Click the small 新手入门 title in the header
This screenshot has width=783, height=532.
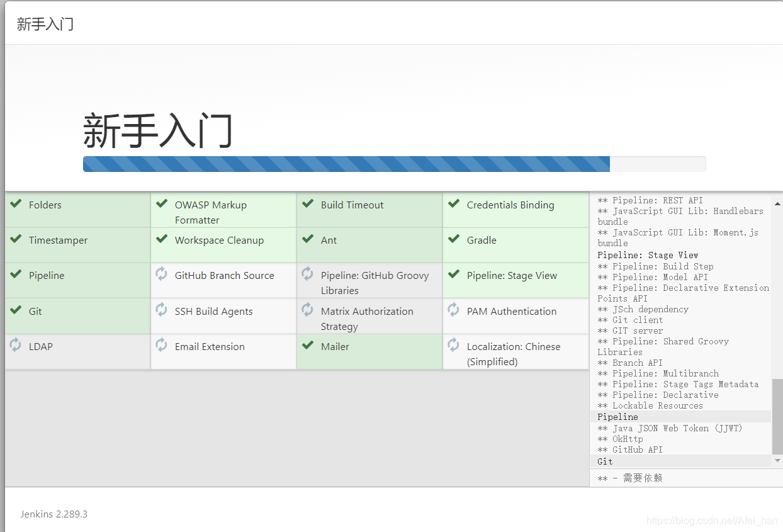(x=45, y=24)
